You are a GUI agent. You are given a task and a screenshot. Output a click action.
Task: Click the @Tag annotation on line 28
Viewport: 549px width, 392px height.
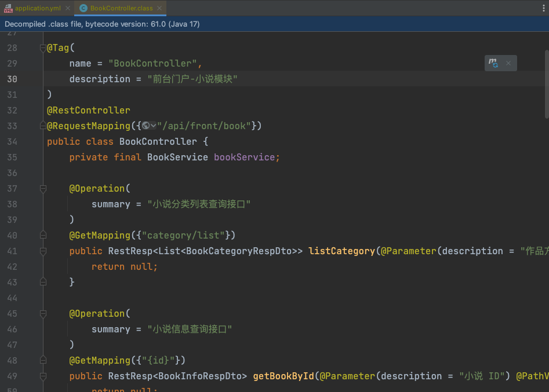point(58,48)
